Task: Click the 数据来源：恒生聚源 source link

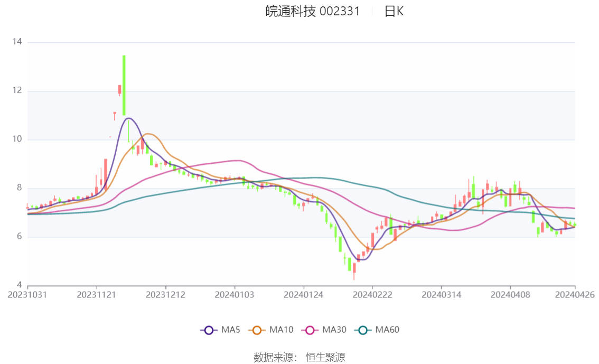Action: (299, 357)
